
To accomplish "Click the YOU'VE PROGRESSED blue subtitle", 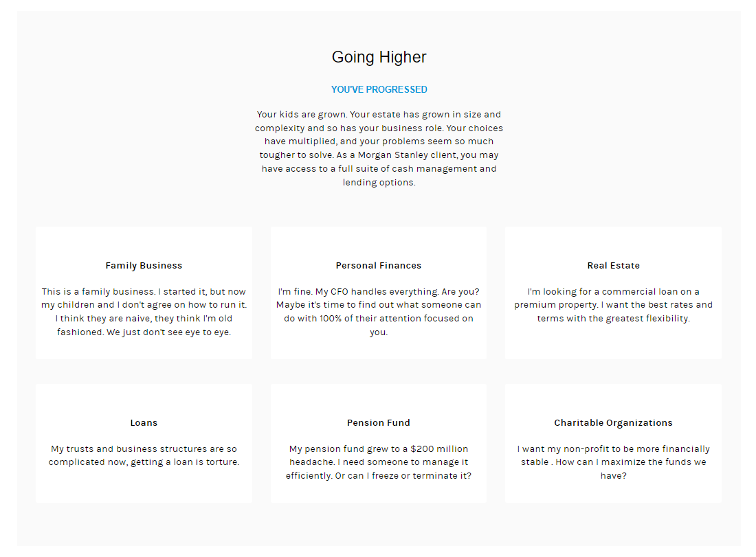I will coord(379,90).
